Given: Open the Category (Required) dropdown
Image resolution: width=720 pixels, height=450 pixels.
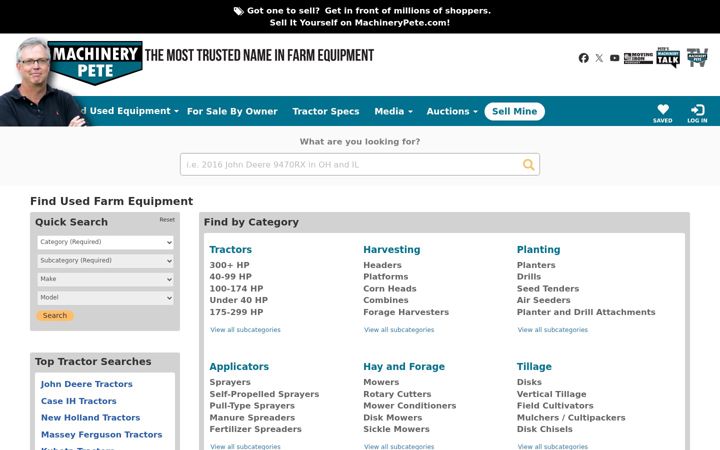Looking at the screenshot, I should click(x=105, y=242).
